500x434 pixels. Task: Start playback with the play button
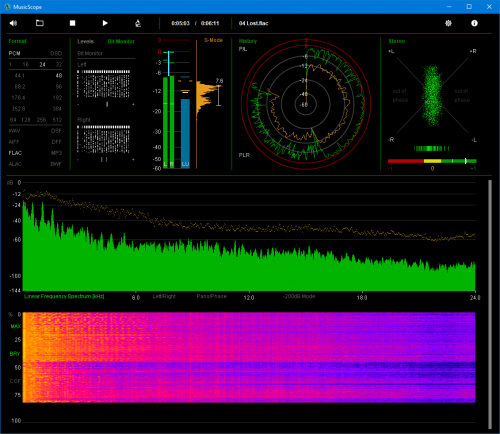click(x=105, y=23)
